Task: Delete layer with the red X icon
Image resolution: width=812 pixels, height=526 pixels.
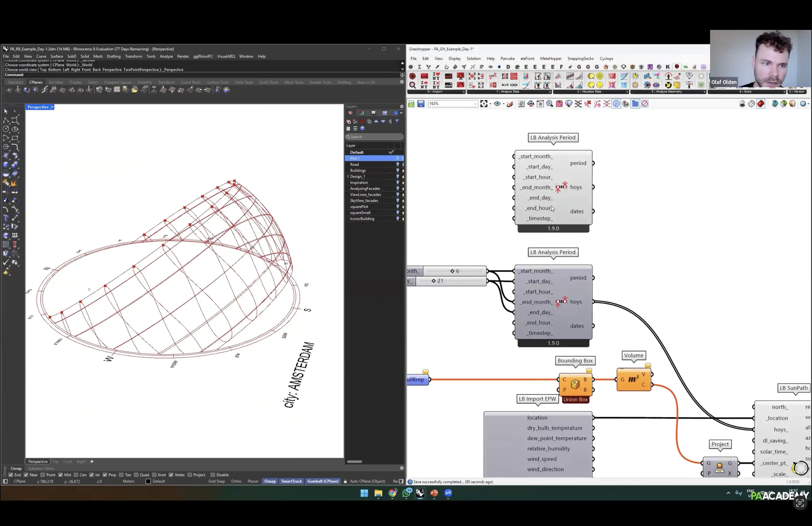Action: point(362,122)
